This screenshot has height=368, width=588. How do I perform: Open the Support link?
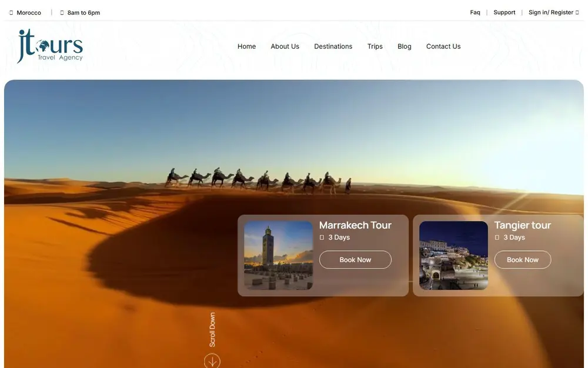tap(504, 12)
